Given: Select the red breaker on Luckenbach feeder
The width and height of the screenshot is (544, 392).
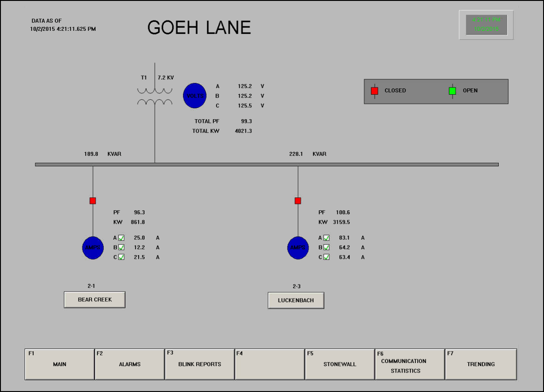Looking at the screenshot, I should click(x=298, y=201).
